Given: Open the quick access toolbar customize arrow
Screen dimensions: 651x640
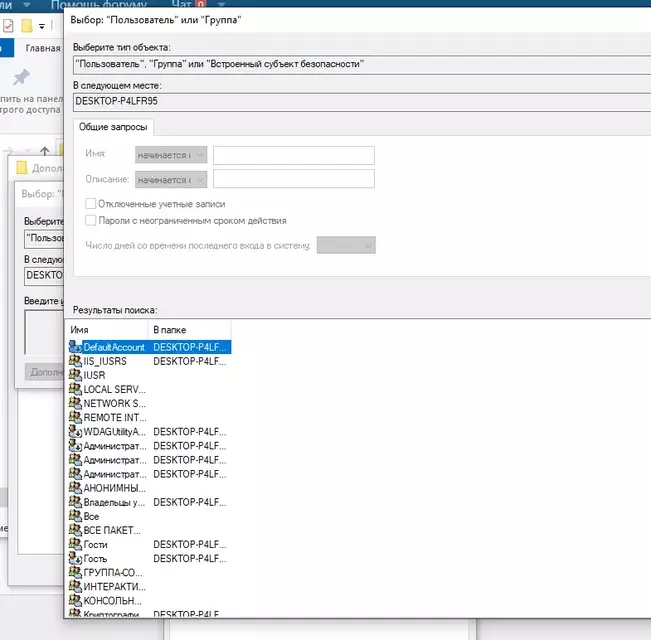Looking at the screenshot, I should pyautogui.click(x=42, y=27).
